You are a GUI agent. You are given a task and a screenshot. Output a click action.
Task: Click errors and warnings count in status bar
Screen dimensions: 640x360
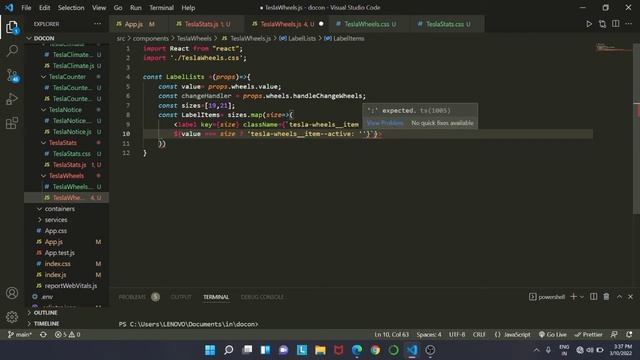coord(67,334)
